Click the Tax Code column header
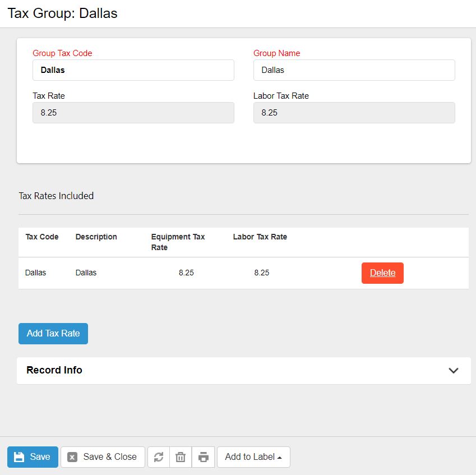Viewport: 476px width, 475px height. [x=42, y=237]
